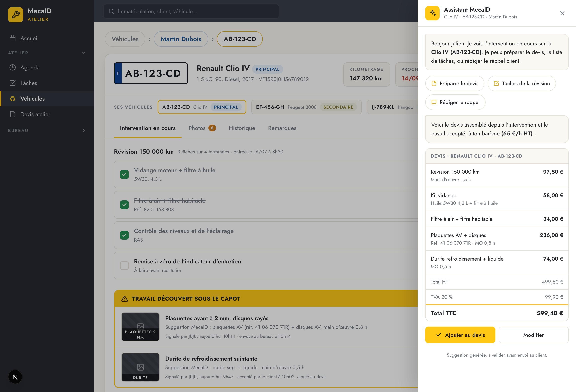Uncheck Filtre à air + filtre habitacle
Image resolution: width=576 pixels, height=392 pixels.
[124, 205]
